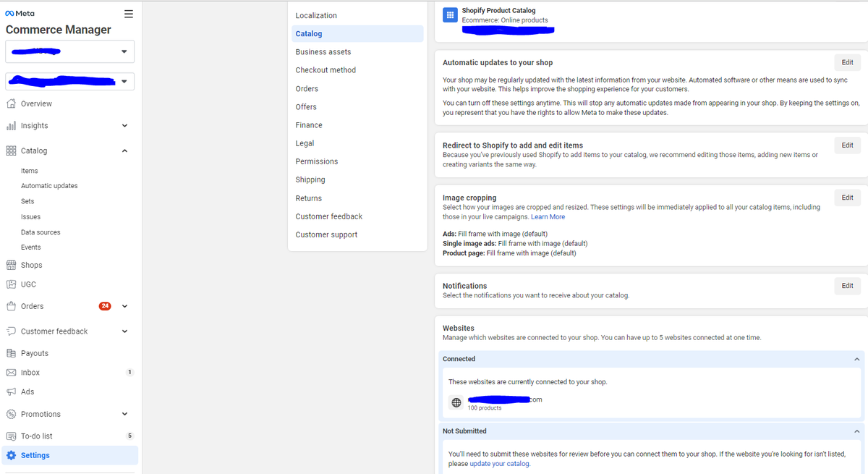Click the Settings gear icon
868x474 pixels.
coord(11,455)
